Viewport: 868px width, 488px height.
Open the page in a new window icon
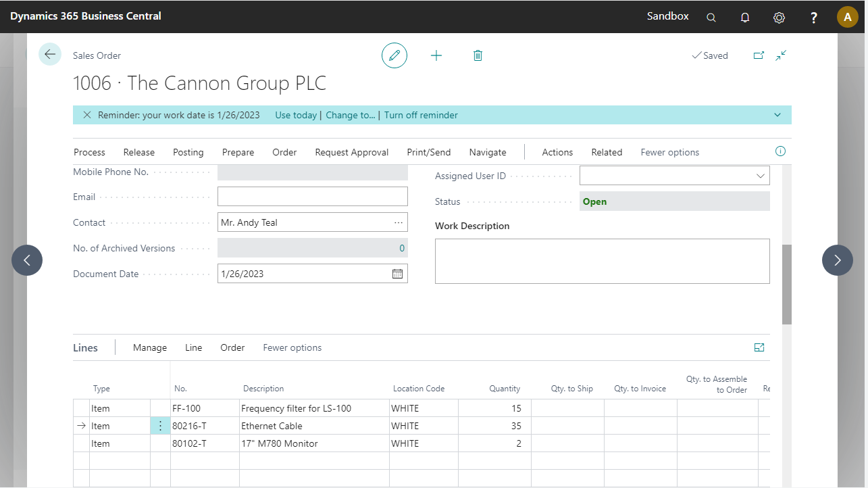[x=759, y=55]
